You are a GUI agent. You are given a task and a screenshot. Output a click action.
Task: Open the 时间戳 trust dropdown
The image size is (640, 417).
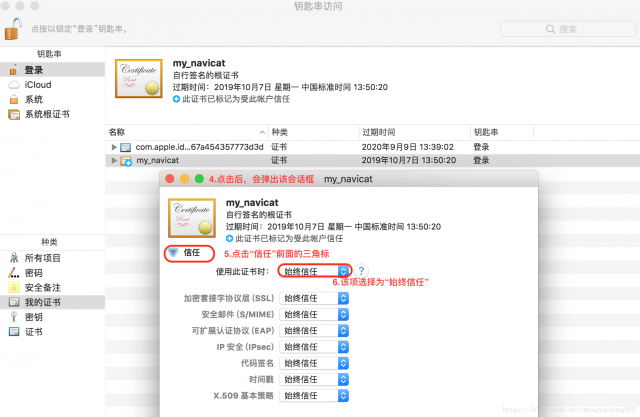[314, 379]
